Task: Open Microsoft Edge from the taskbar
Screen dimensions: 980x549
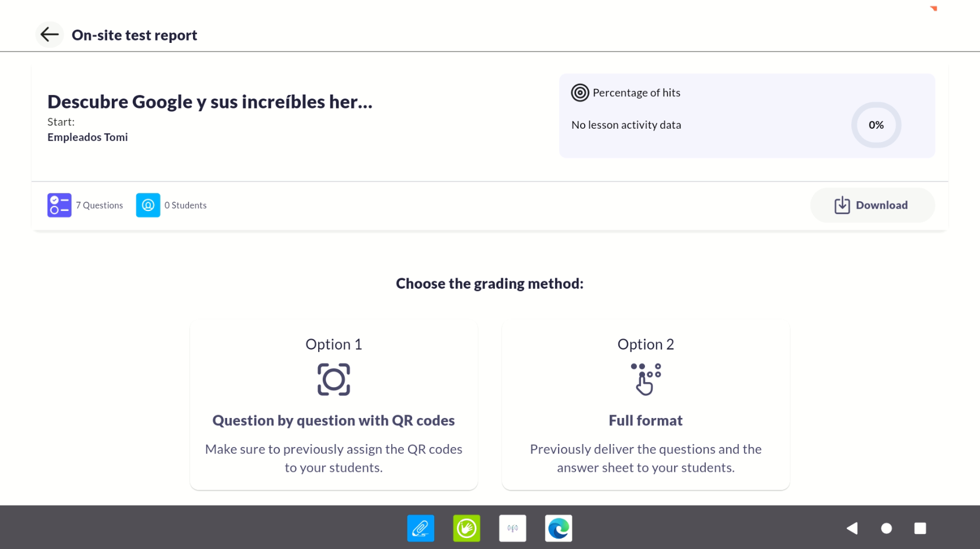Action: pyautogui.click(x=558, y=528)
